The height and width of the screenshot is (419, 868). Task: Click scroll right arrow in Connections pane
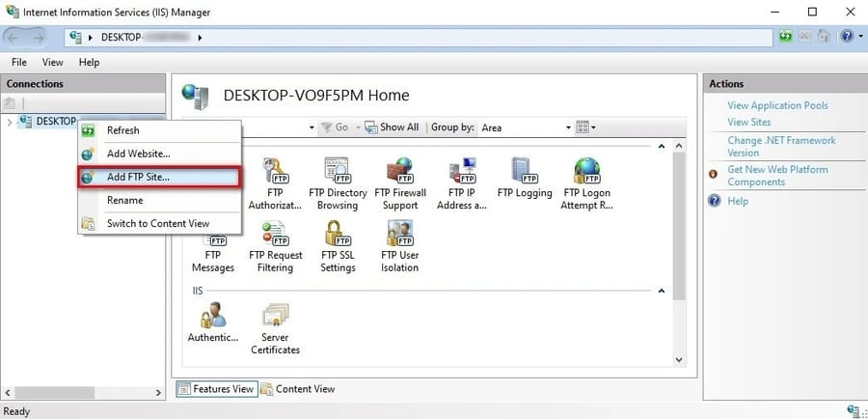coord(158,392)
